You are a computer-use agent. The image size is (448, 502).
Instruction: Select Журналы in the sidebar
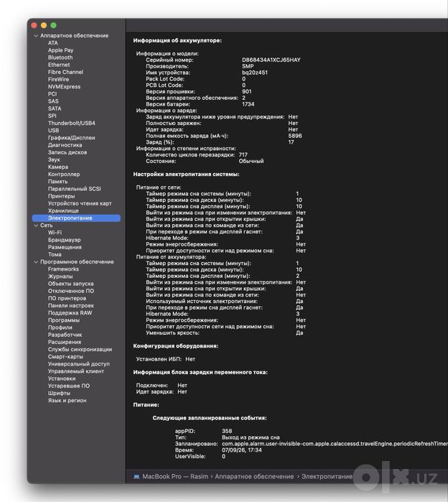pyautogui.click(x=60, y=276)
